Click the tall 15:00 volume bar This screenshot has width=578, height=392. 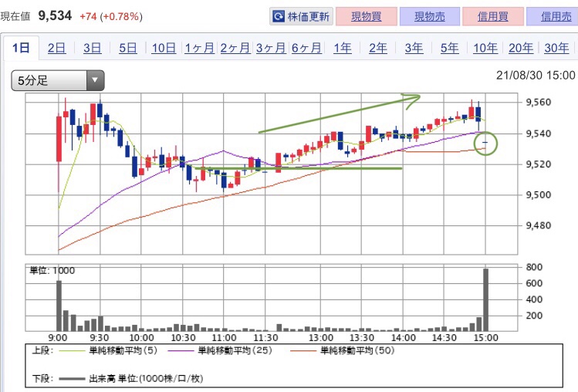point(486,300)
